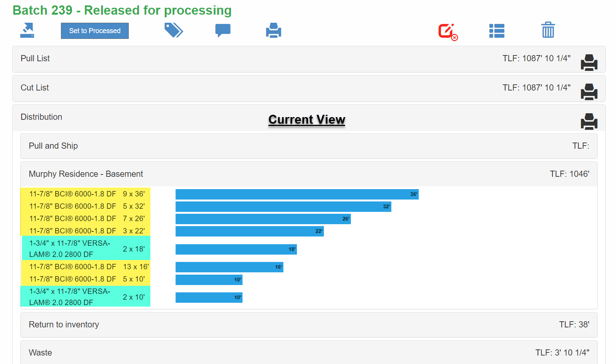Delete batch using the trash icon
This screenshot has width=615, height=364.
click(548, 30)
